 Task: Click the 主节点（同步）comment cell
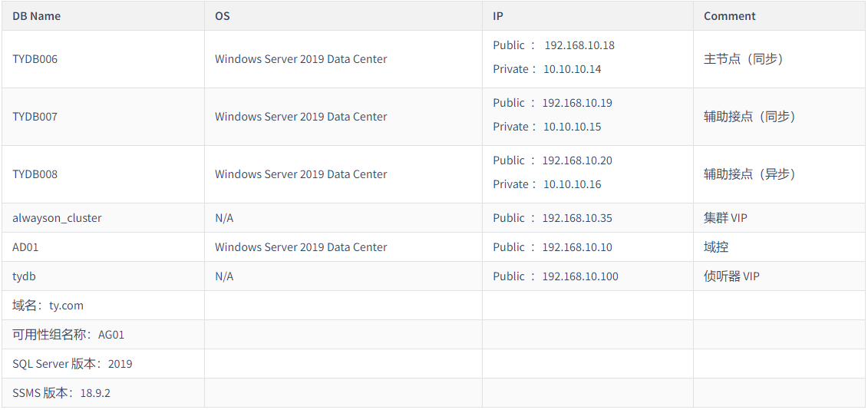coord(742,59)
